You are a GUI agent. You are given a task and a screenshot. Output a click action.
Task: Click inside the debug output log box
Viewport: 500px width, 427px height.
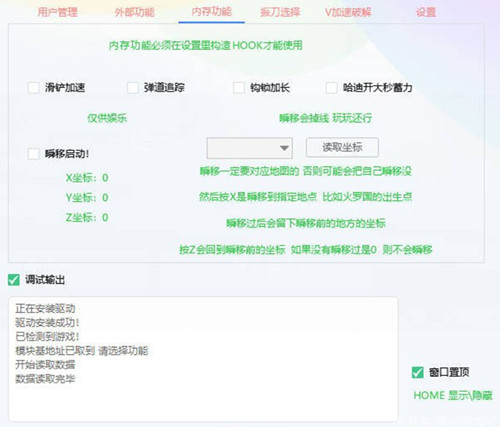click(203, 359)
